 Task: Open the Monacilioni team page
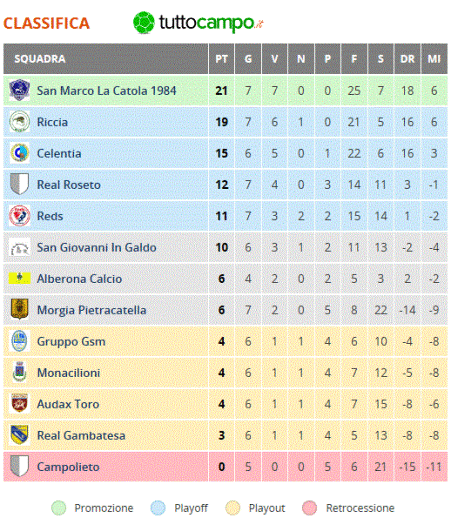pos(69,373)
